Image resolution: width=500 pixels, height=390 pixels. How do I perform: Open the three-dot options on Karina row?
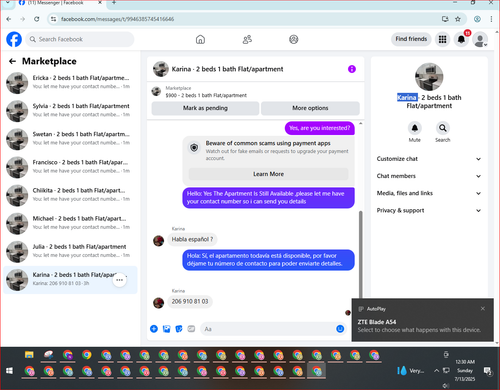click(120, 280)
